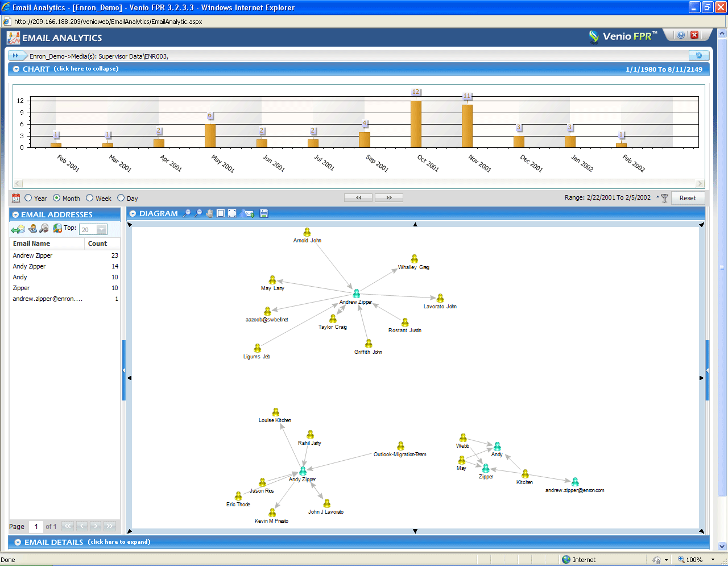Click the chart next range button
This screenshot has height=566, width=728.
389,197
